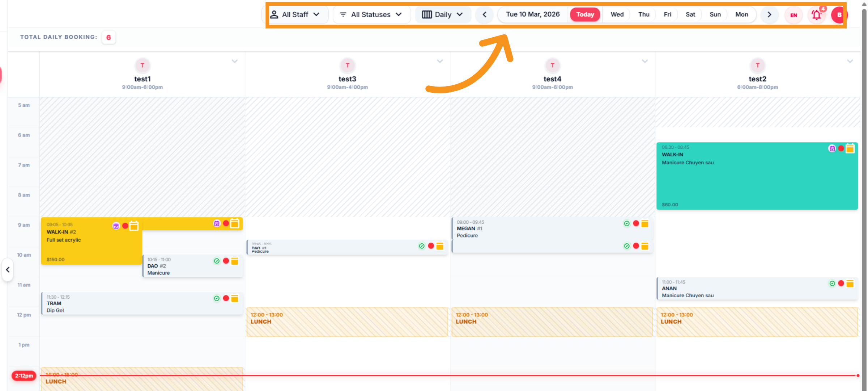Click the person icon in the All Staff filter
The width and height of the screenshot is (868, 391).
[x=274, y=14]
